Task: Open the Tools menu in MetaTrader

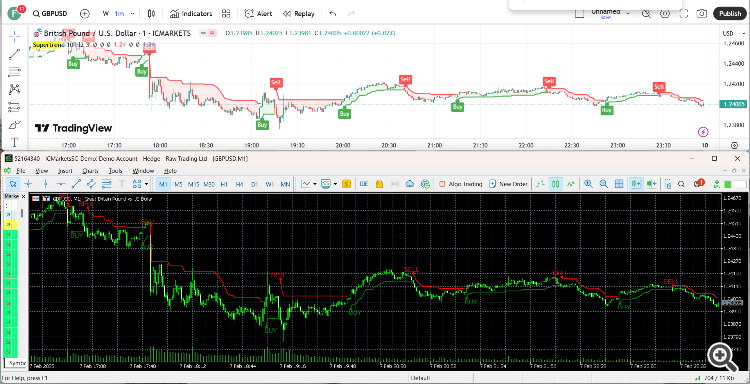Action: (115, 171)
